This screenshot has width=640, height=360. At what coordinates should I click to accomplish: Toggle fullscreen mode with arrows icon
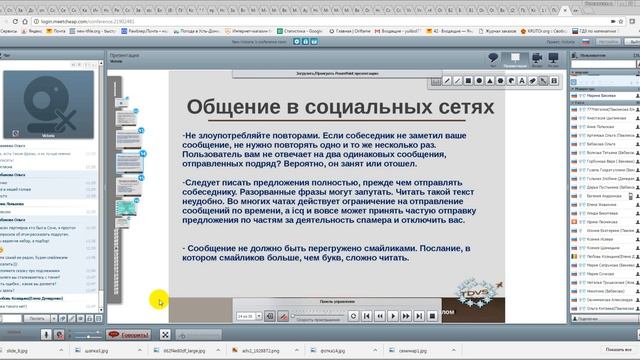point(165,335)
